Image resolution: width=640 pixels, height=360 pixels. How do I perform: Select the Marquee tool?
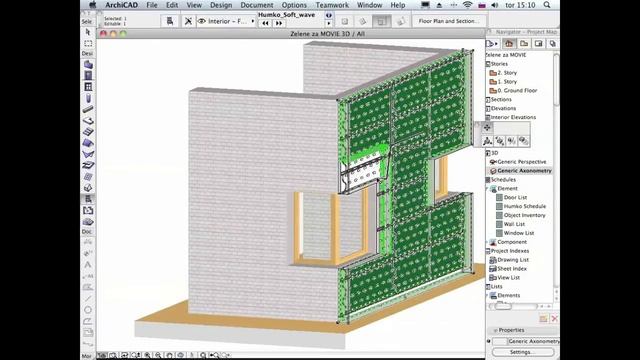tap(88, 43)
